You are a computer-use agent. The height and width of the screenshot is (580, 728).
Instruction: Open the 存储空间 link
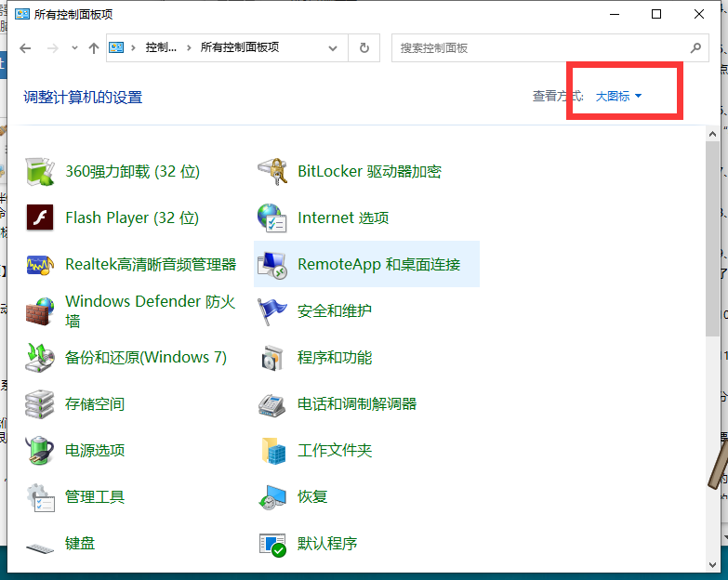tap(95, 403)
